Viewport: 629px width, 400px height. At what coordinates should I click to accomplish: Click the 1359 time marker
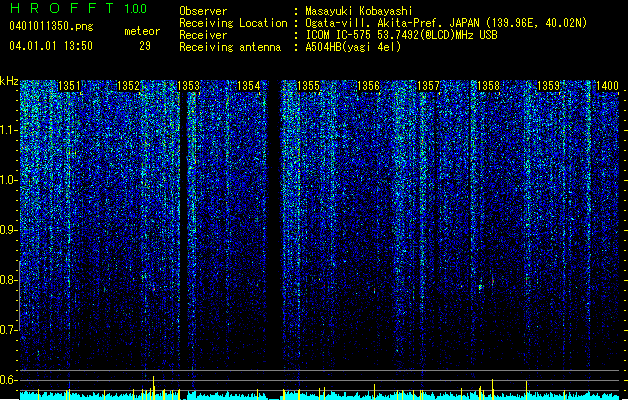click(x=548, y=86)
